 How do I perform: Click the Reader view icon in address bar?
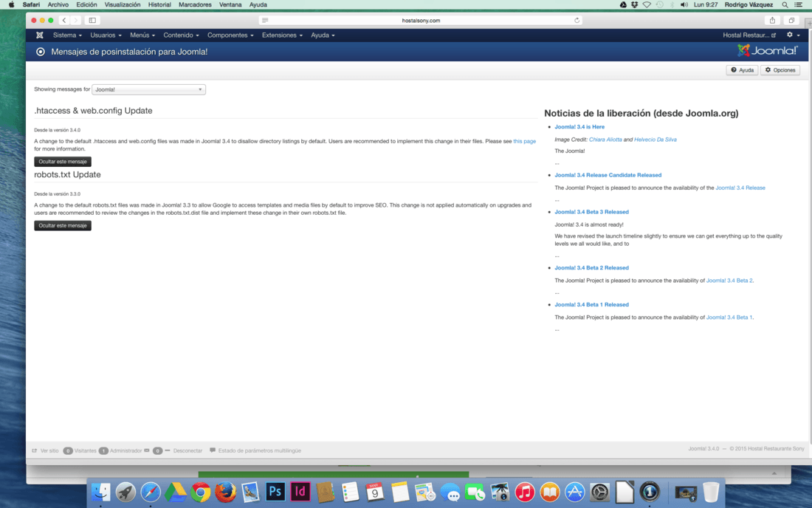point(265,20)
